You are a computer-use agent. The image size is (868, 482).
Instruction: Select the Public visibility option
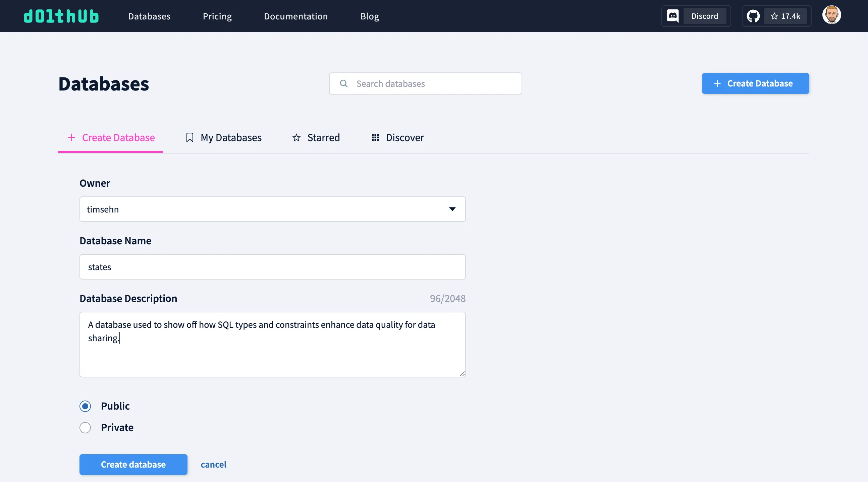coord(85,406)
